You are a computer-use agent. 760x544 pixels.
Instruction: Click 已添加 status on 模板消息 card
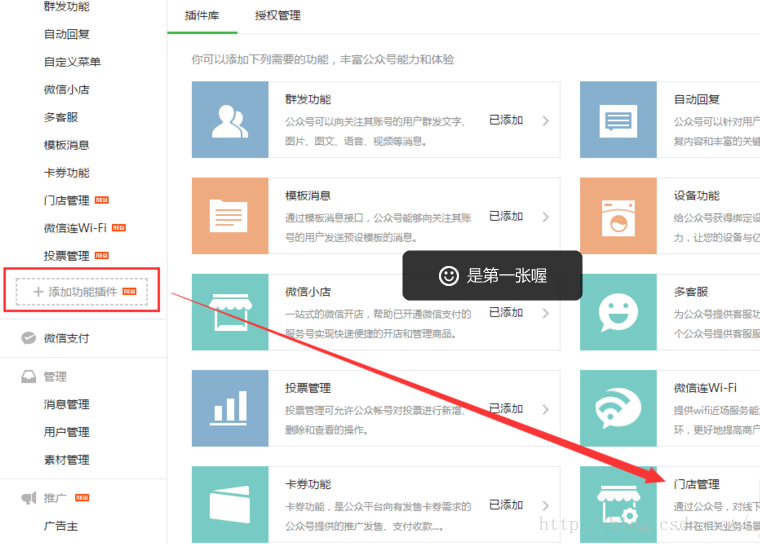pos(506,216)
